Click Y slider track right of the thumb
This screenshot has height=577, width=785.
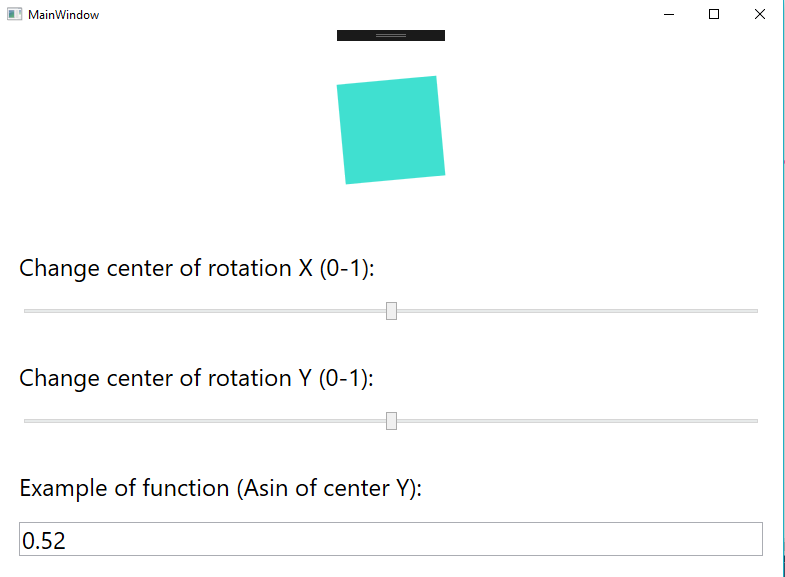[578, 421]
